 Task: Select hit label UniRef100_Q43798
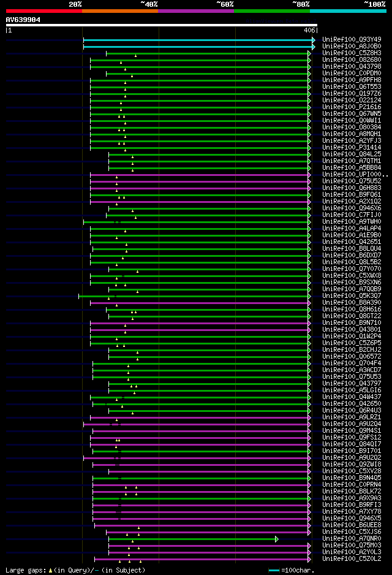[352, 66]
